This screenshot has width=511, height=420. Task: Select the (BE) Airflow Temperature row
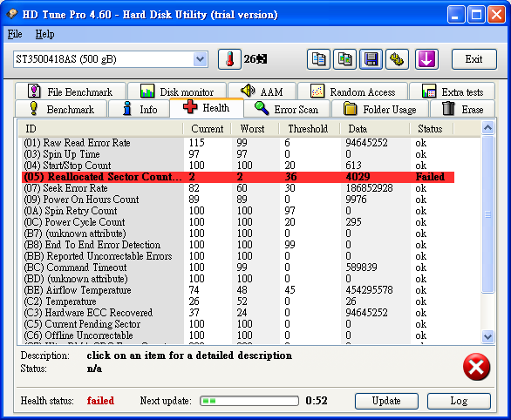[238, 290]
